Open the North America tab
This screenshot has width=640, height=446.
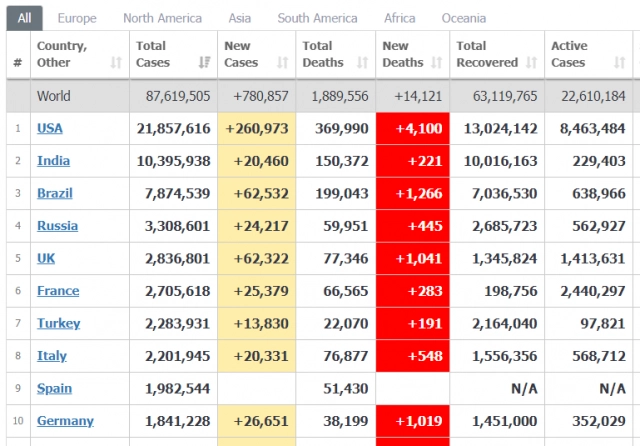(x=162, y=18)
